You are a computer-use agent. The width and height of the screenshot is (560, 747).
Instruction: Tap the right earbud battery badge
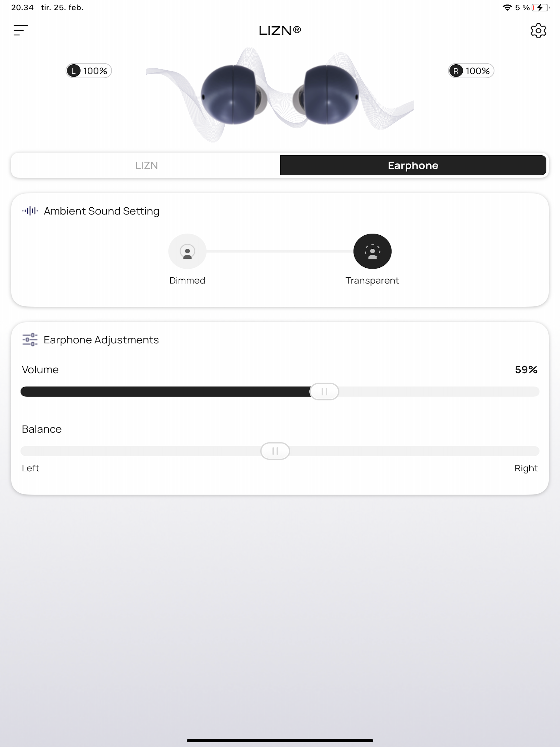point(471,71)
